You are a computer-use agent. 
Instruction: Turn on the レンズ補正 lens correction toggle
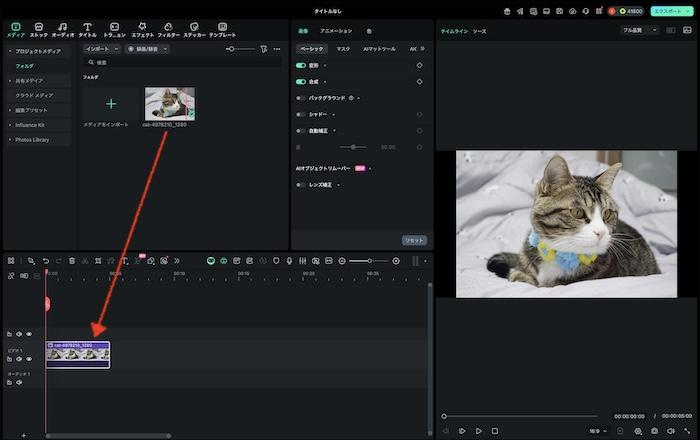pos(301,185)
